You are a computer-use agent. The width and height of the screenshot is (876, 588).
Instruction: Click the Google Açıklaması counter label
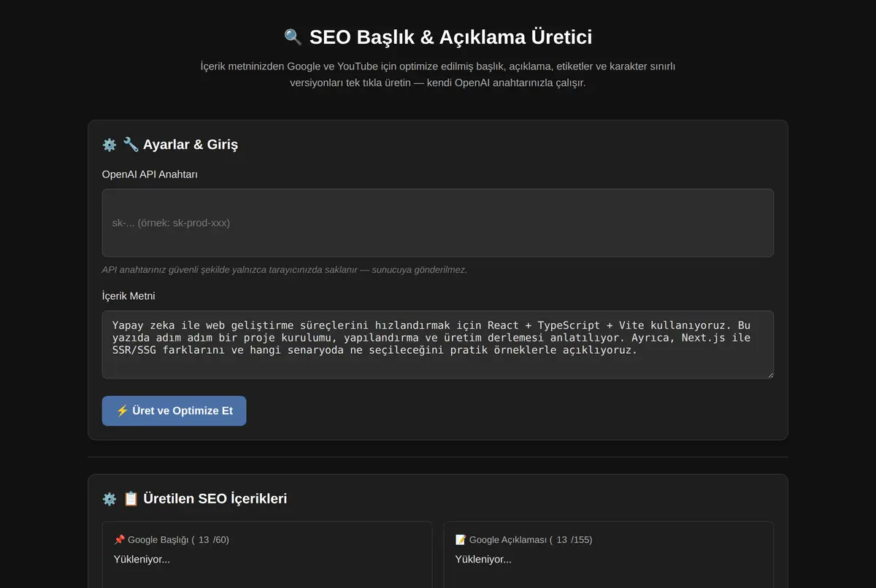click(523, 540)
